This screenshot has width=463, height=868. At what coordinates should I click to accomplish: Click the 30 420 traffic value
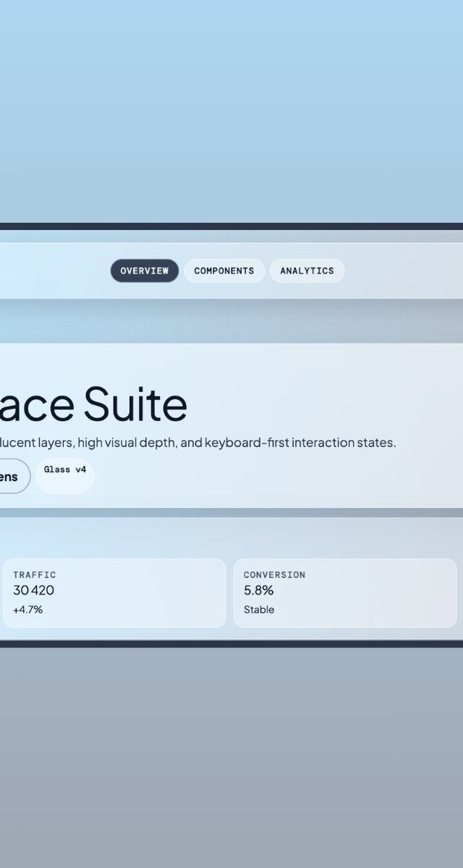point(33,590)
